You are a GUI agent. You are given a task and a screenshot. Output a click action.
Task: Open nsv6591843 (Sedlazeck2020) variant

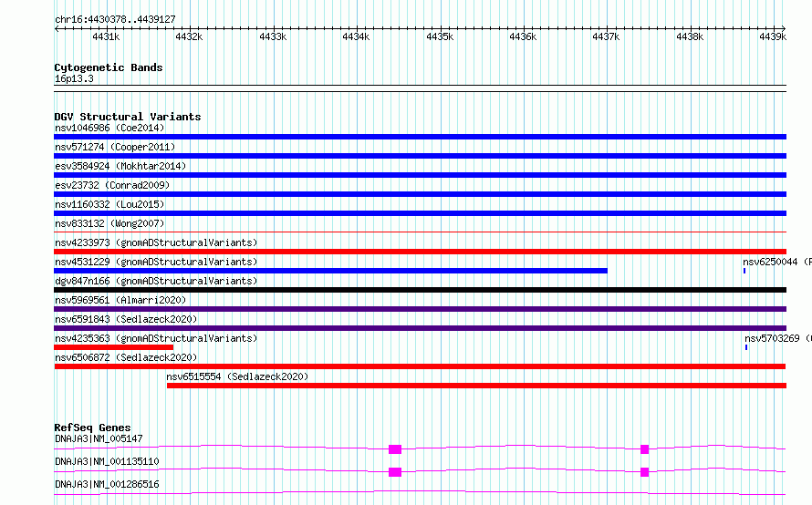coord(126,319)
